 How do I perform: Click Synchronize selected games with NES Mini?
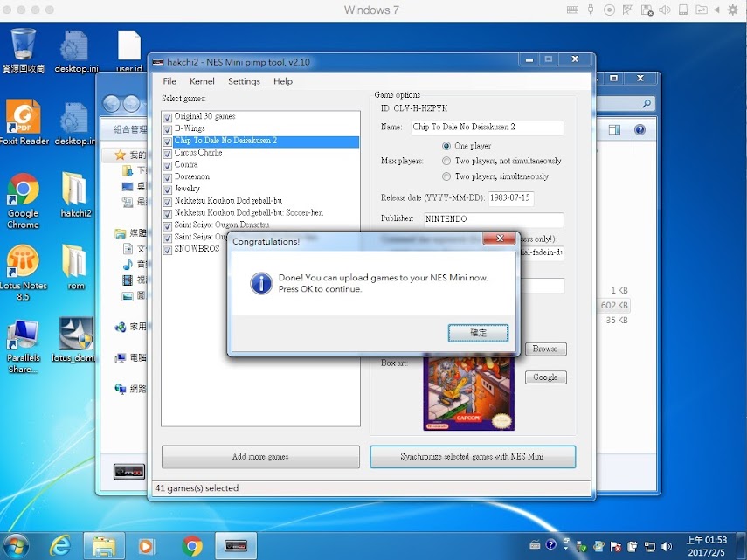(473, 457)
